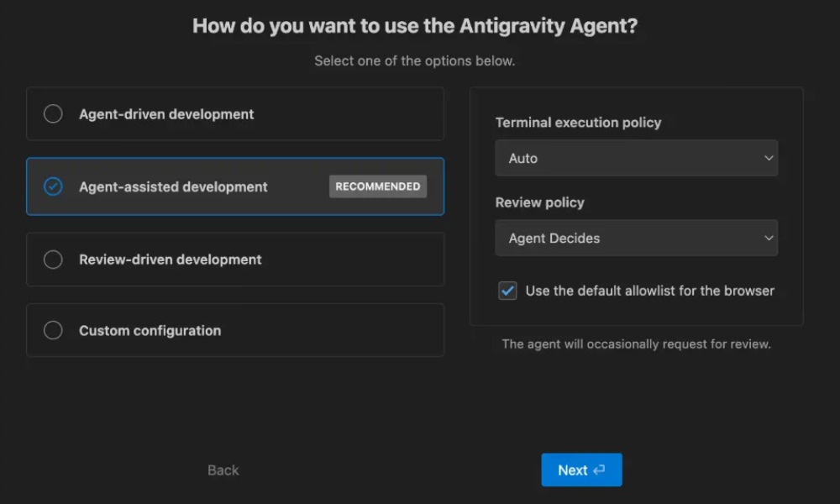Click the radio circle for Review-driven development
The image size is (840, 504).
click(x=52, y=259)
